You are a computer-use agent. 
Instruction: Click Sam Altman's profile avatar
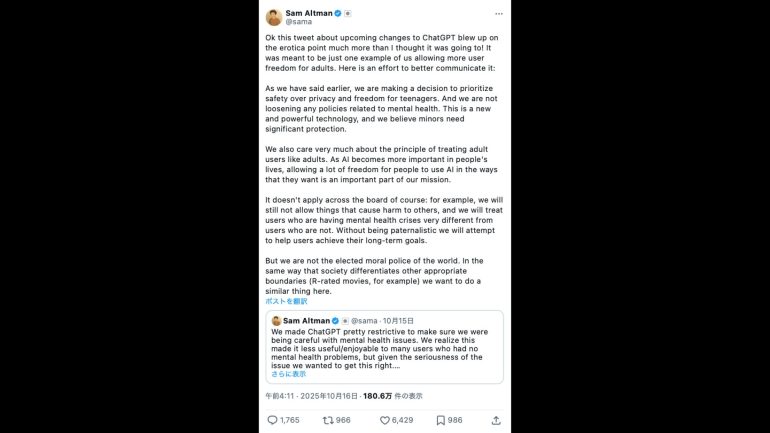[x=273, y=17]
